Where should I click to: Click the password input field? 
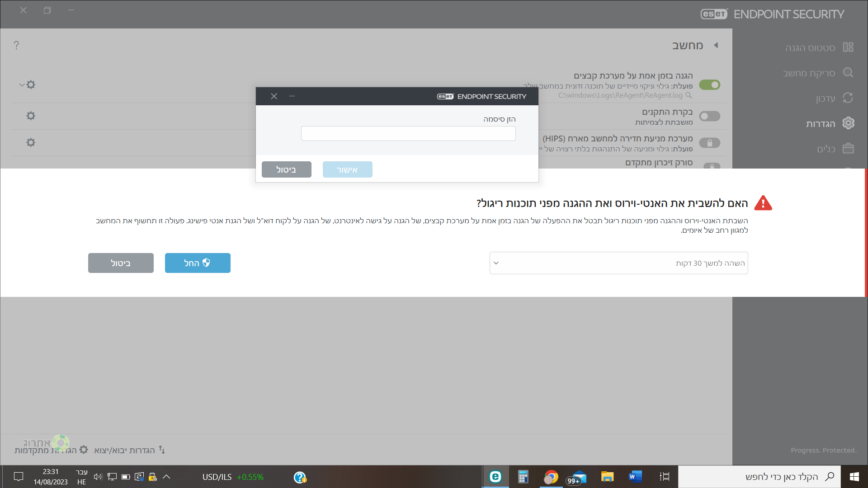coord(408,134)
